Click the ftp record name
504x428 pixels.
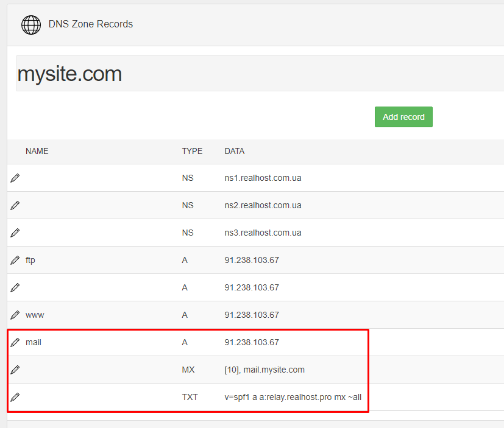(x=30, y=260)
